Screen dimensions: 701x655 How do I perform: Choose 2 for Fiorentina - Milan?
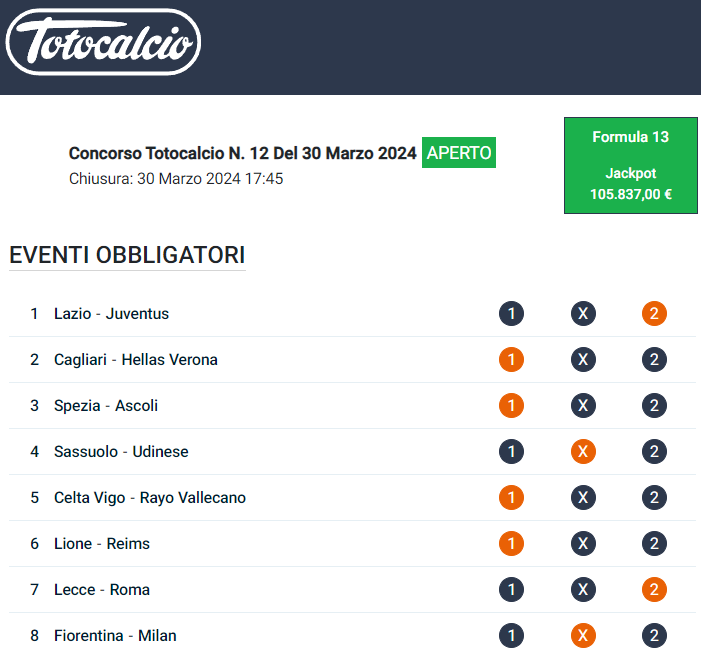tap(655, 636)
